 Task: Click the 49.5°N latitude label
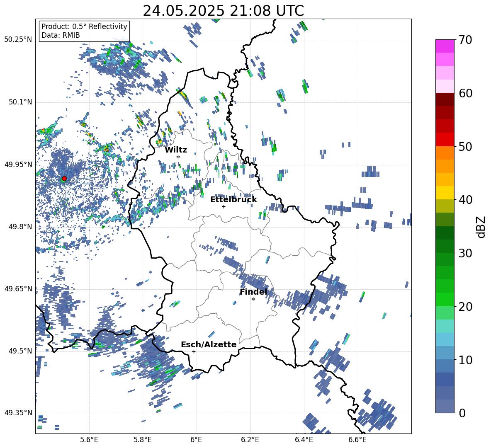[x=20, y=351]
